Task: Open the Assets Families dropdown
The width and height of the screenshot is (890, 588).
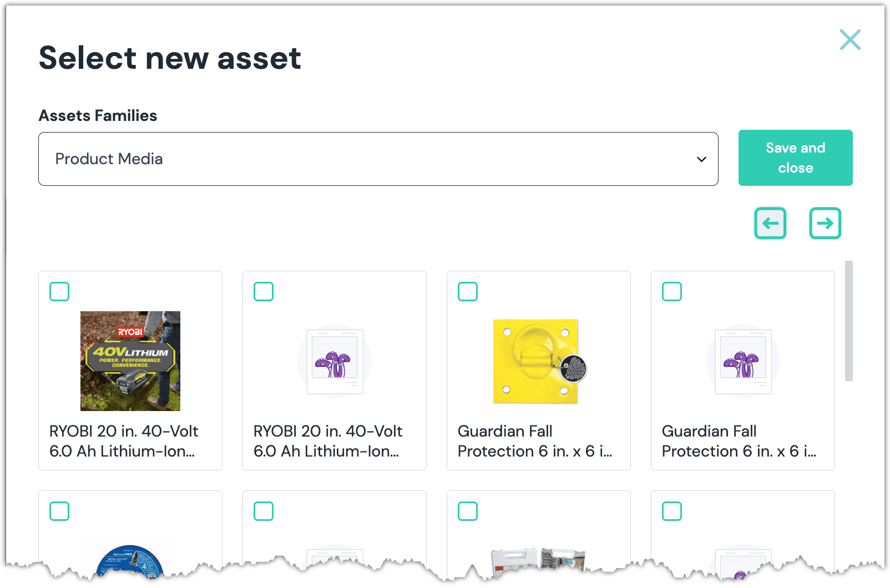Action: 378,159
